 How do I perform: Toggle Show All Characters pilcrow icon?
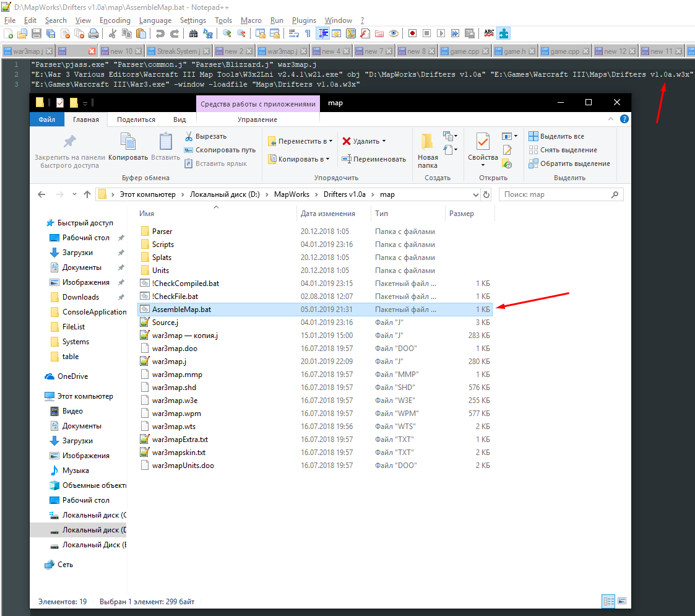coord(308,33)
